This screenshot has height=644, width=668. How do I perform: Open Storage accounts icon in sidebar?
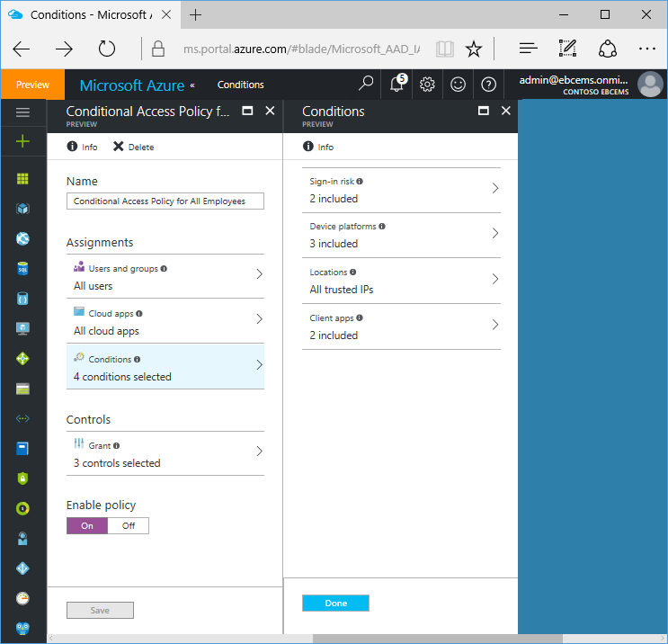click(22, 389)
